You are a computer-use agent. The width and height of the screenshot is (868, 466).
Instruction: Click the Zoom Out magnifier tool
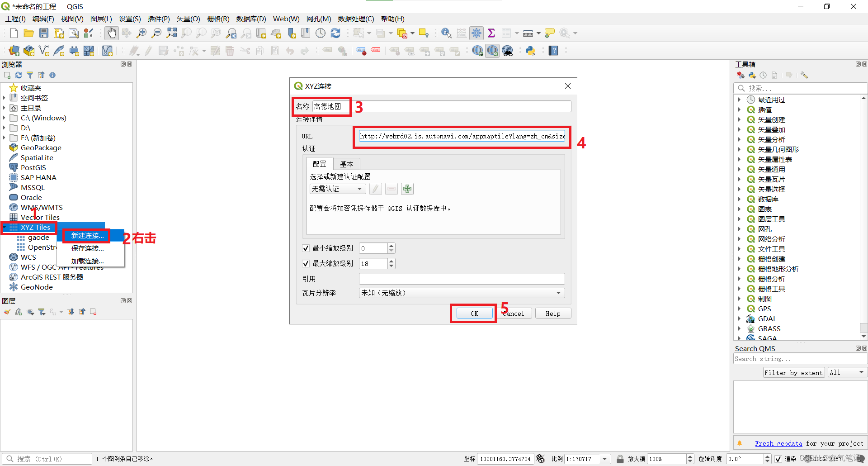(x=156, y=33)
